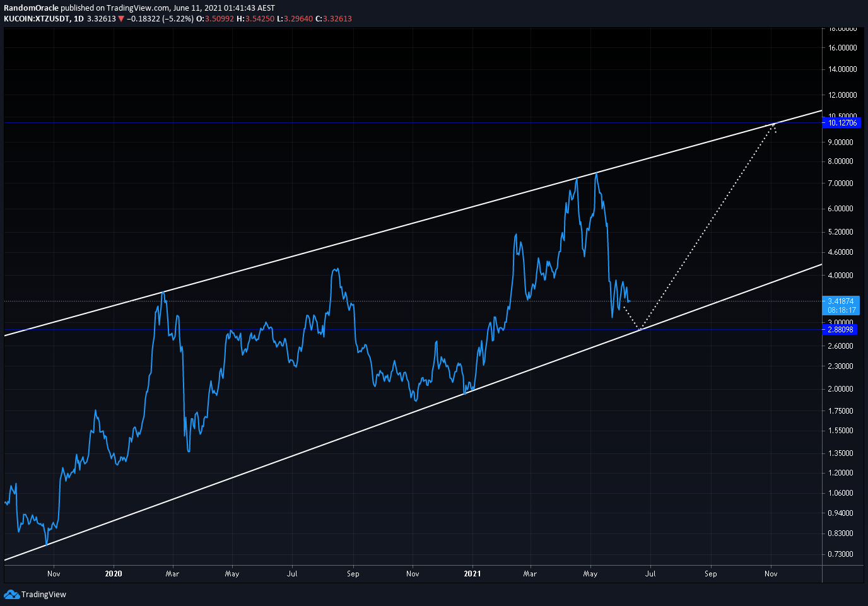868x606 pixels.
Task: Click the KUCOIN:XTZUSDT symbol label
Action: tap(37, 19)
